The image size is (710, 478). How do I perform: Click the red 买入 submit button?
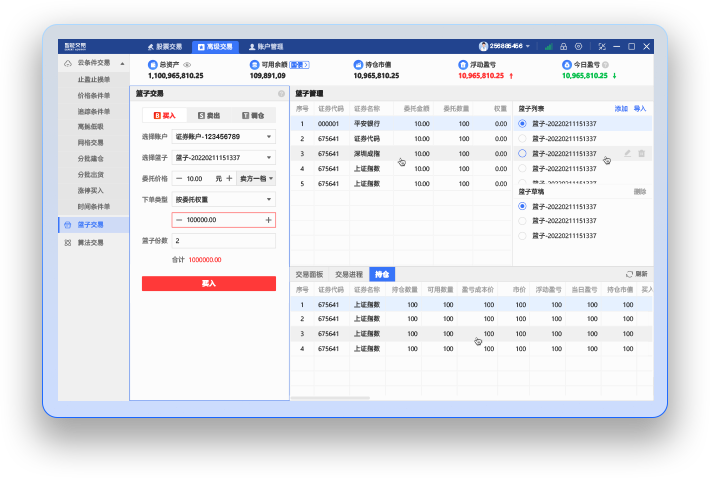click(208, 283)
